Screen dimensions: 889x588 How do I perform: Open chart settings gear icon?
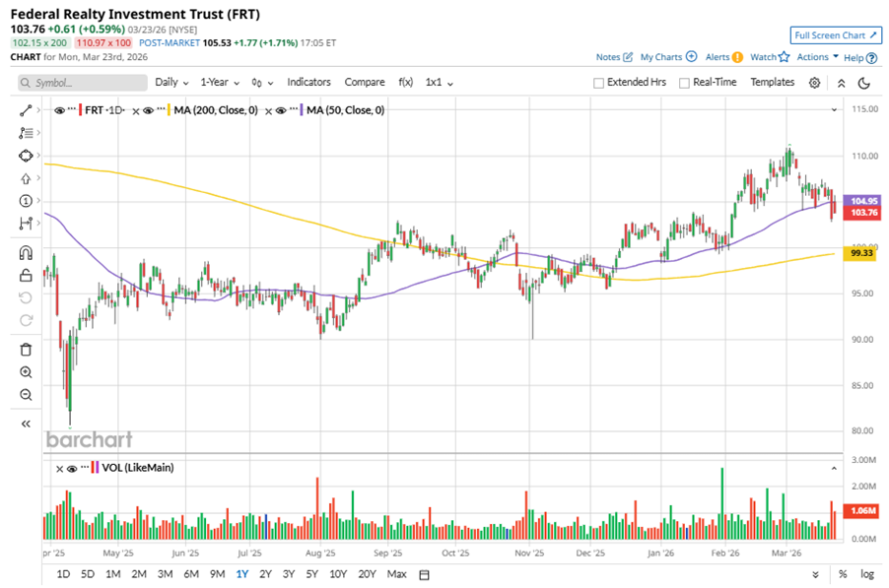(815, 83)
